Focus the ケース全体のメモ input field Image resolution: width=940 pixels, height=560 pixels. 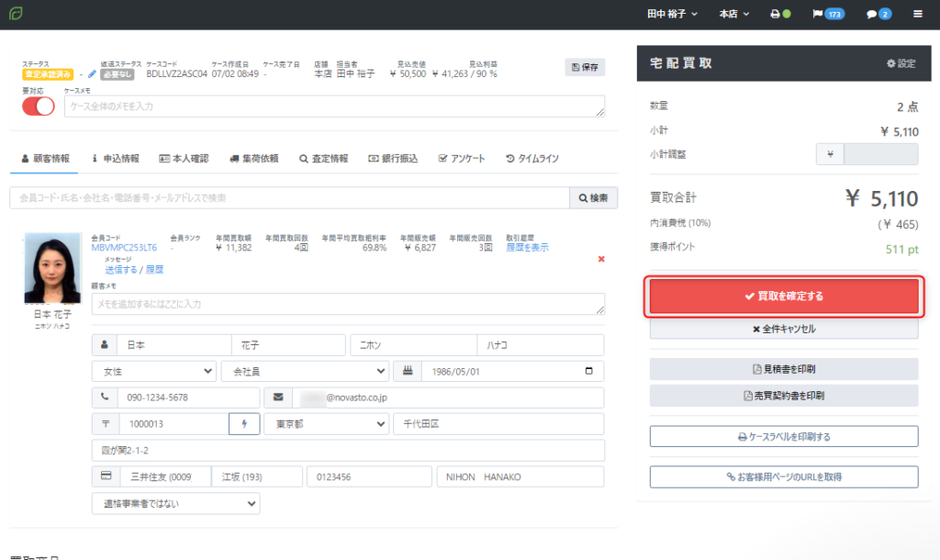(334, 106)
